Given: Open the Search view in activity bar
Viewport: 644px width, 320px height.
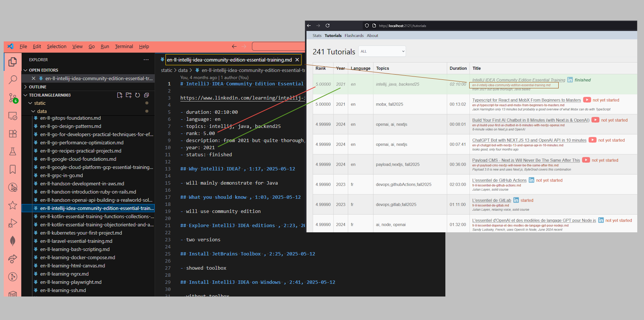Looking at the screenshot, I should click(13, 79).
